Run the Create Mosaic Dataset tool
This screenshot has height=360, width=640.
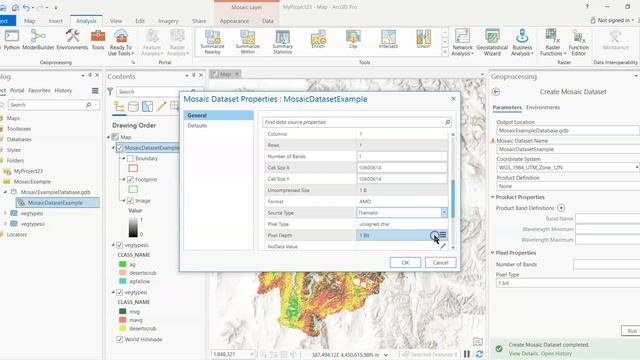pyautogui.click(x=631, y=331)
